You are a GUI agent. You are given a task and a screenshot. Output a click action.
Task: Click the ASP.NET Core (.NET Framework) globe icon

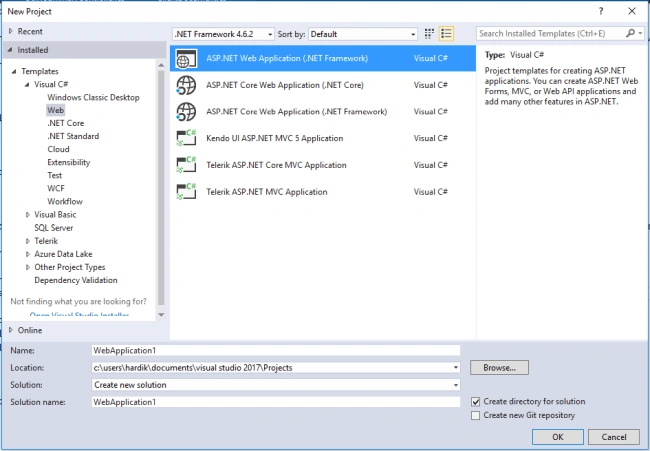tap(186, 112)
